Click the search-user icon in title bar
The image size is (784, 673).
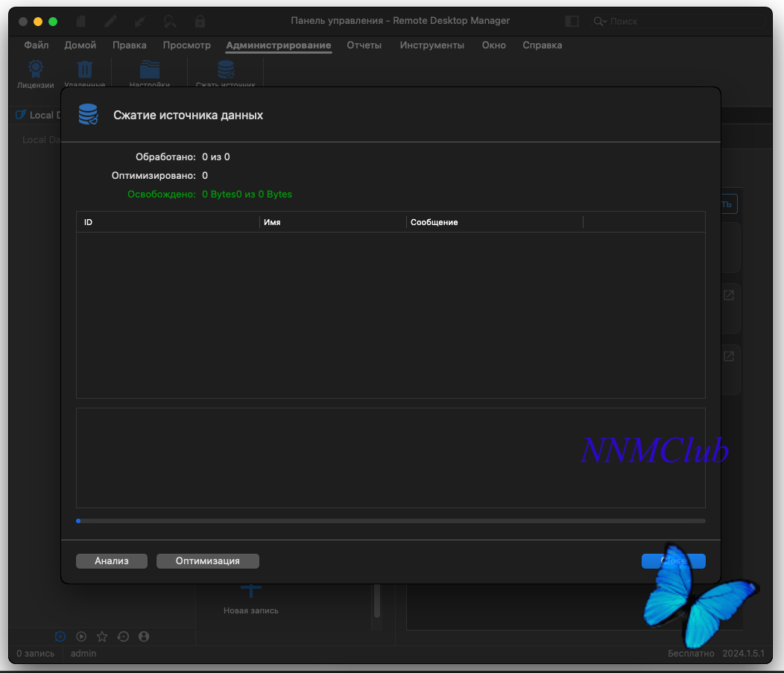click(x=170, y=21)
